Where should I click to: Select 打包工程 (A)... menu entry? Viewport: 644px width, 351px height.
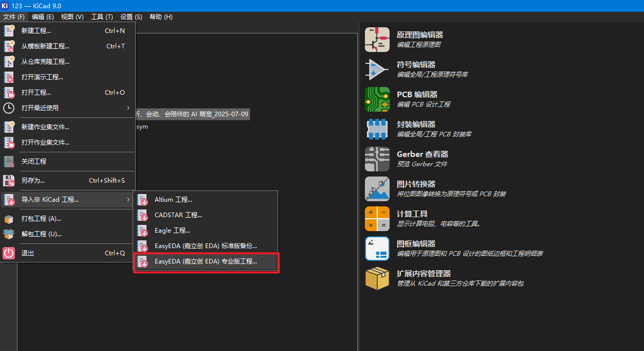(68, 219)
